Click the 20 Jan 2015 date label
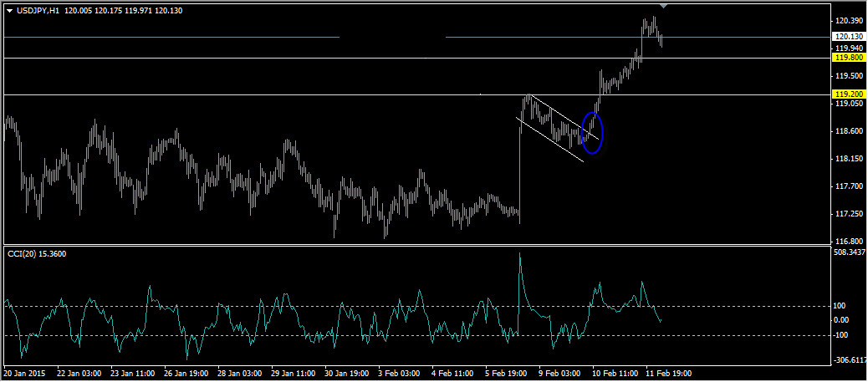Screen dimensions: 868x382 [x=25, y=373]
